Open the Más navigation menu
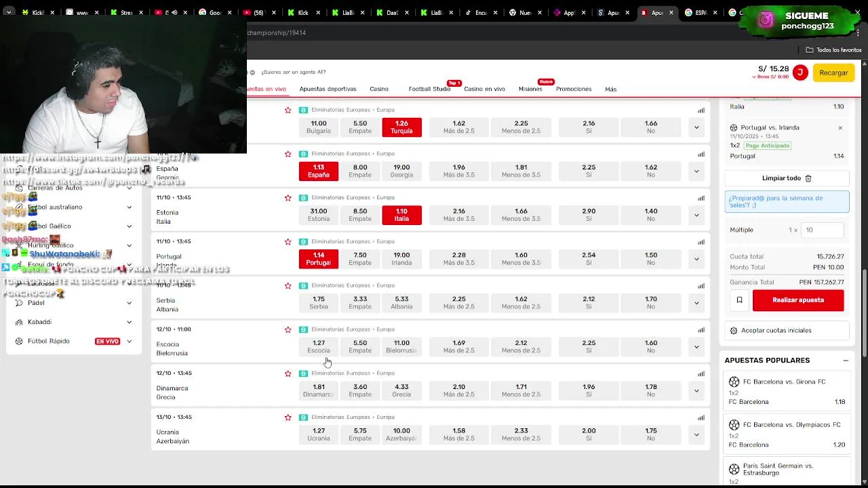 611,89
